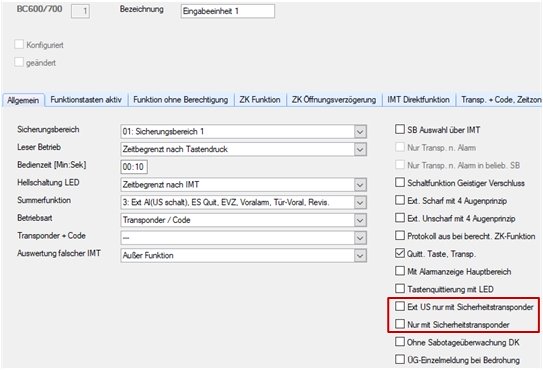Check the Nur mit Sicherheitstransponder box

(x=400, y=324)
